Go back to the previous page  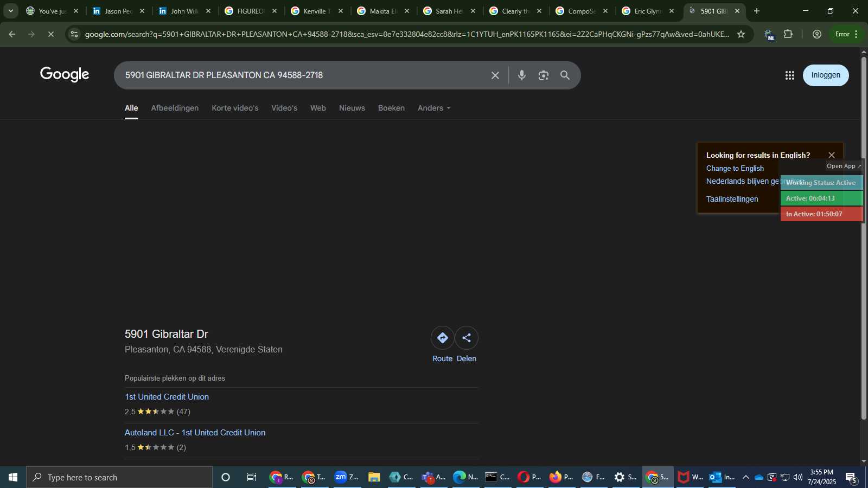point(12,34)
